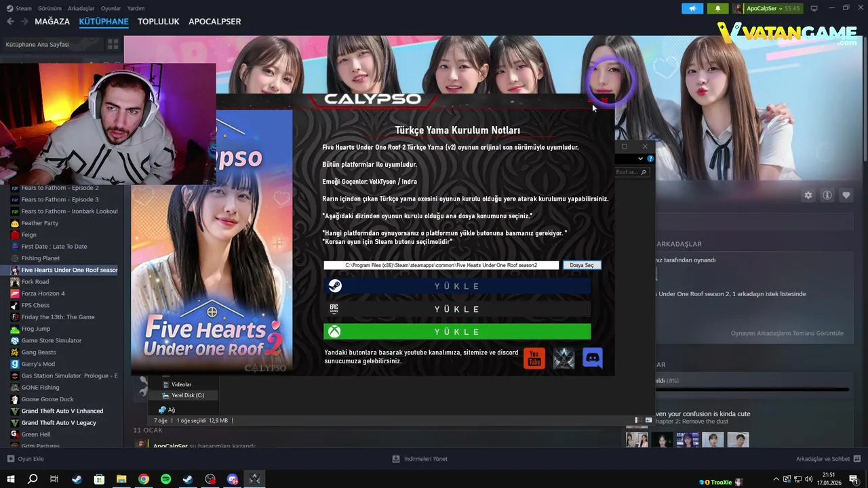Select Forza Horizon 4 in library
This screenshot has width=868, height=488.
click(x=43, y=293)
